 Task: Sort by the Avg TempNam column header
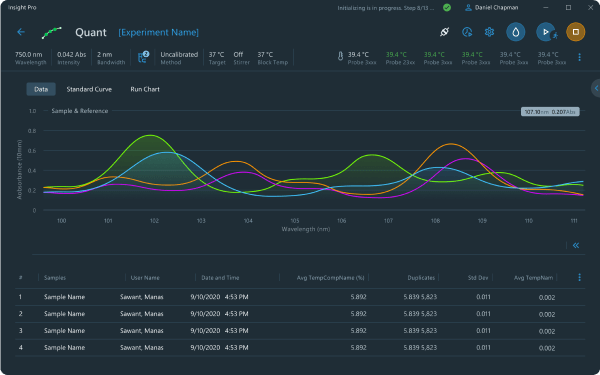click(x=533, y=278)
